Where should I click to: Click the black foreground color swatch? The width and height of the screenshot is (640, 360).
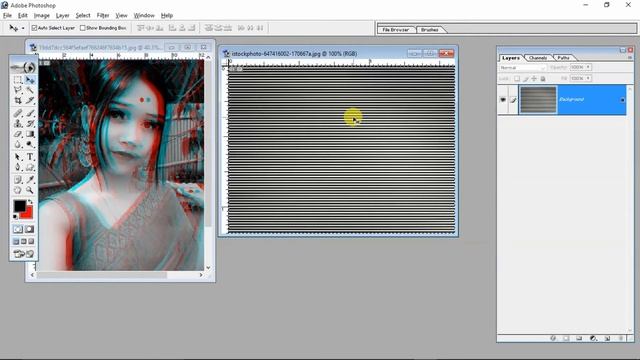(x=19, y=206)
